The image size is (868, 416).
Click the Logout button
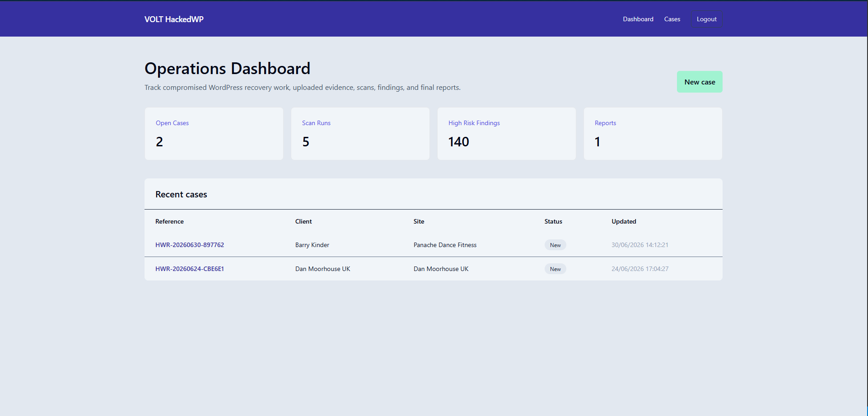point(706,19)
